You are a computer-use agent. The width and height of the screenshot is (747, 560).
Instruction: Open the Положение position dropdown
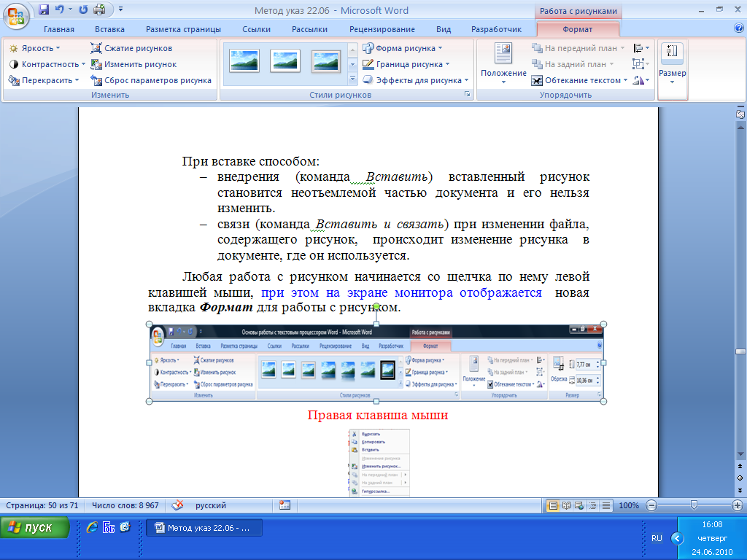point(503,63)
